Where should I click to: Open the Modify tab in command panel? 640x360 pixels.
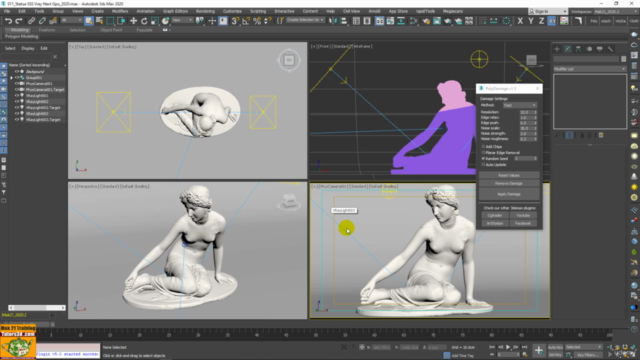[x=568, y=49]
